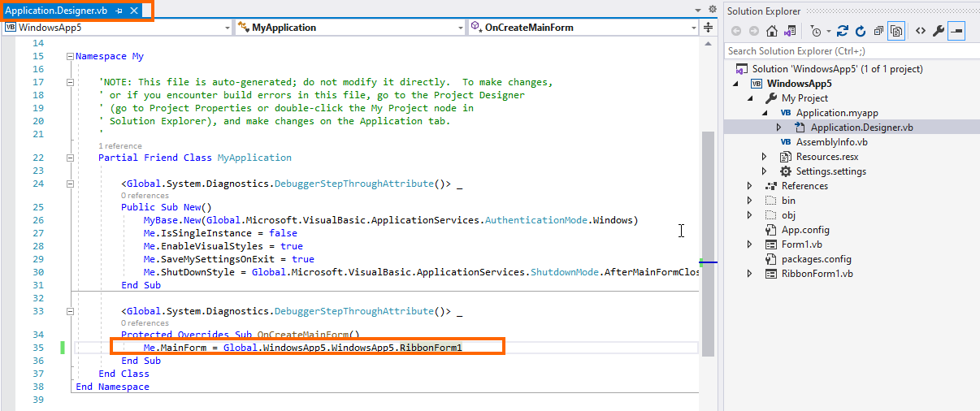This screenshot has width=980, height=411.
Task: Toggle Show All Files in Solution Explorer
Action: [x=897, y=31]
